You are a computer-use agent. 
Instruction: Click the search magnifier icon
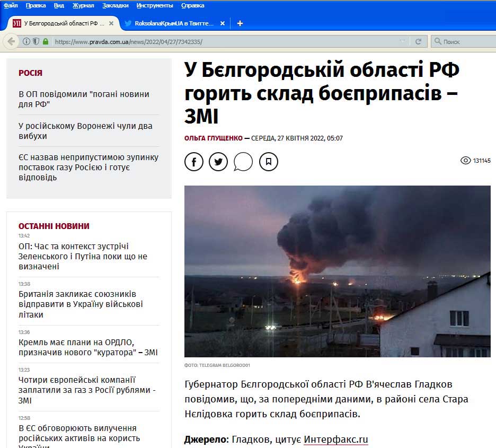(x=438, y=41)
